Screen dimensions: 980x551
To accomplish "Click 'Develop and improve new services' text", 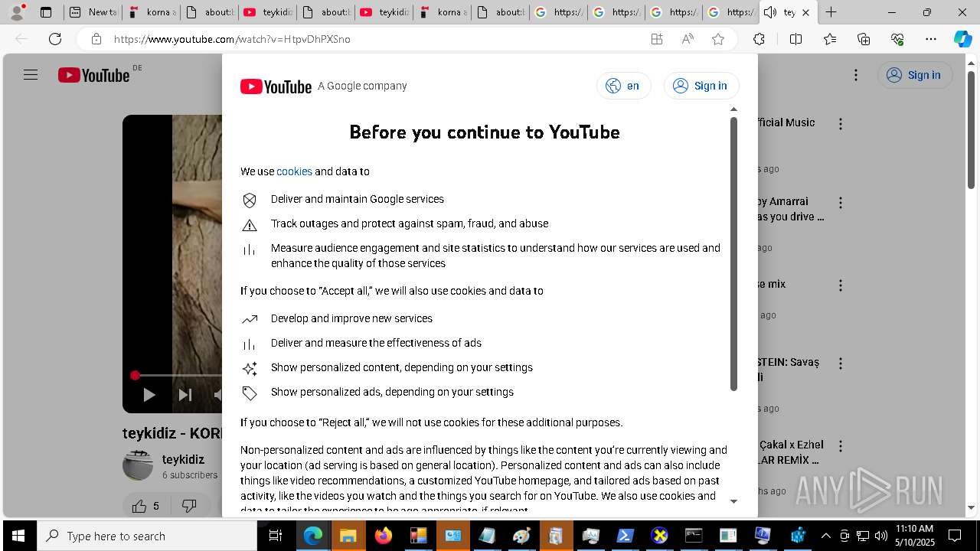I will tap(351, 318).
